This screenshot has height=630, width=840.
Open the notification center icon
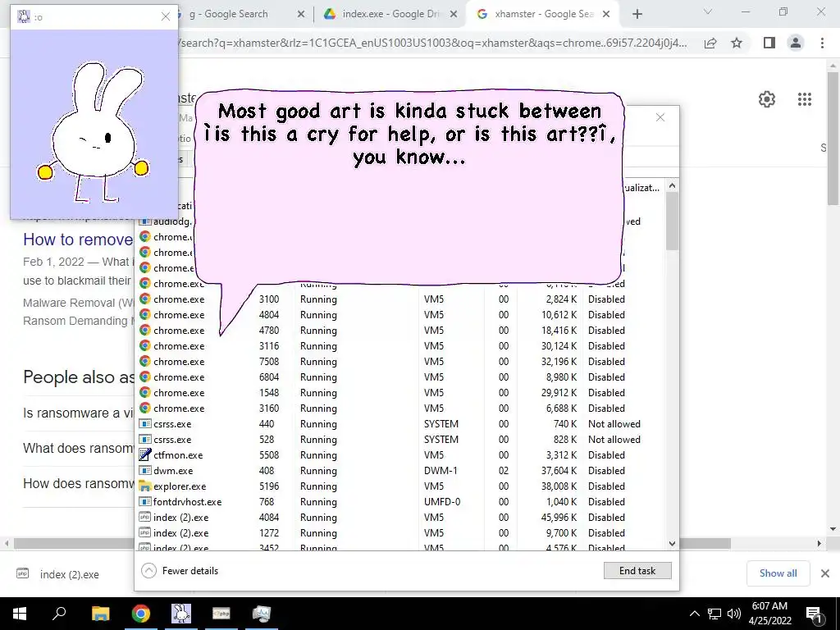point(813,614)
